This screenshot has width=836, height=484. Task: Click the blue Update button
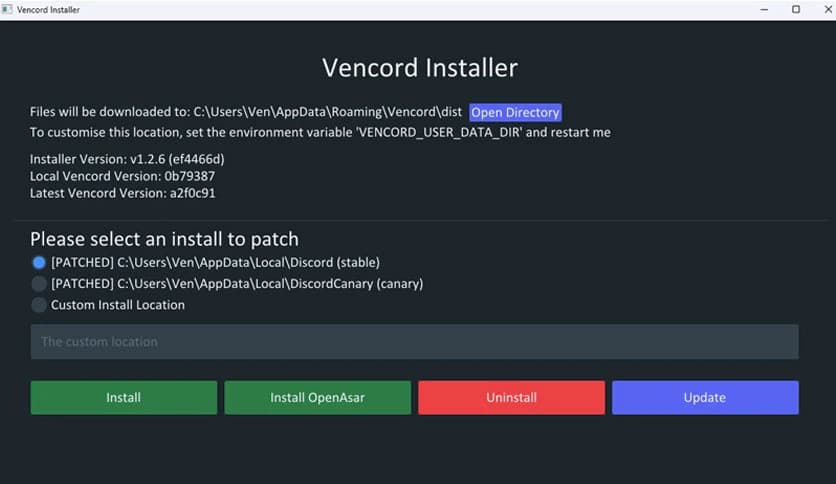tap(705, 398)
